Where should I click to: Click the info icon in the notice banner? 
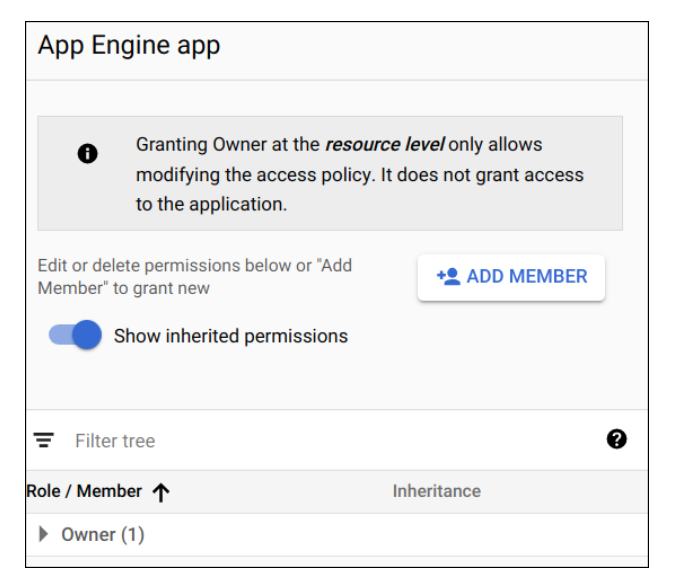tap(87, 154)
